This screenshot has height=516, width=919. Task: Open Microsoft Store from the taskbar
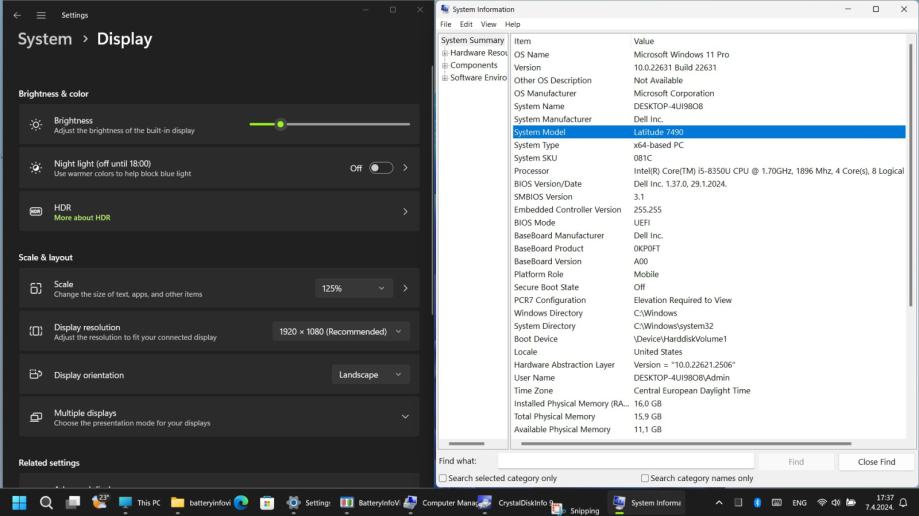pyautogui.click(x=267, y=503)
